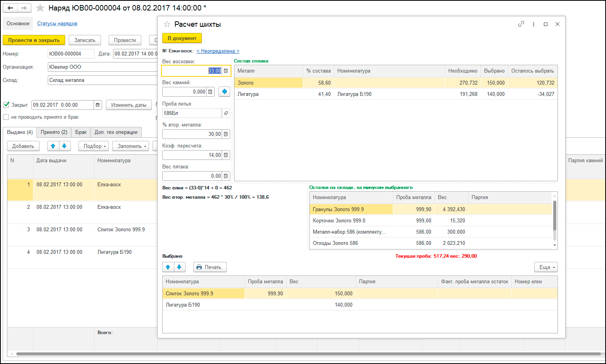The image size is (606, 364).
Task: Enable не проводить принято и брак
Action: pyautogui.click(x=6, y=117)
